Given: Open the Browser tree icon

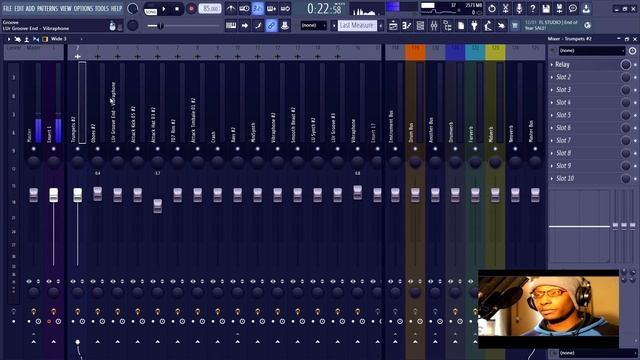Looking at the screenshot, I should coord(447,26).
